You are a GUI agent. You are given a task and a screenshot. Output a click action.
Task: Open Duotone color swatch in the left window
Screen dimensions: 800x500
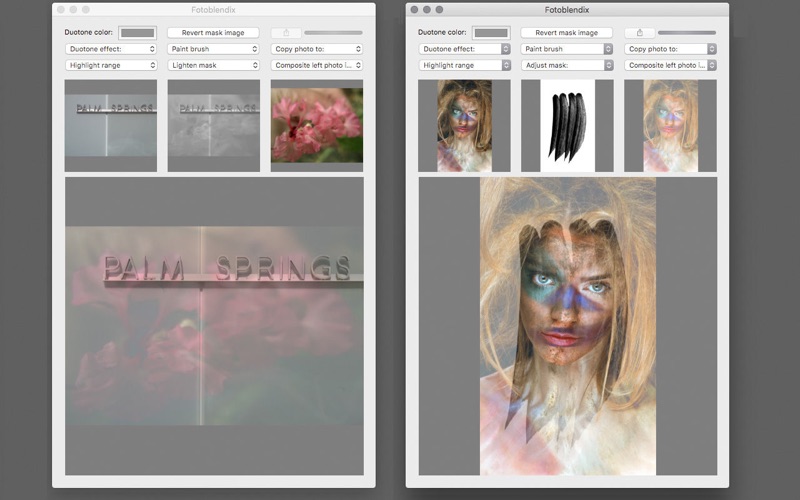137,33
